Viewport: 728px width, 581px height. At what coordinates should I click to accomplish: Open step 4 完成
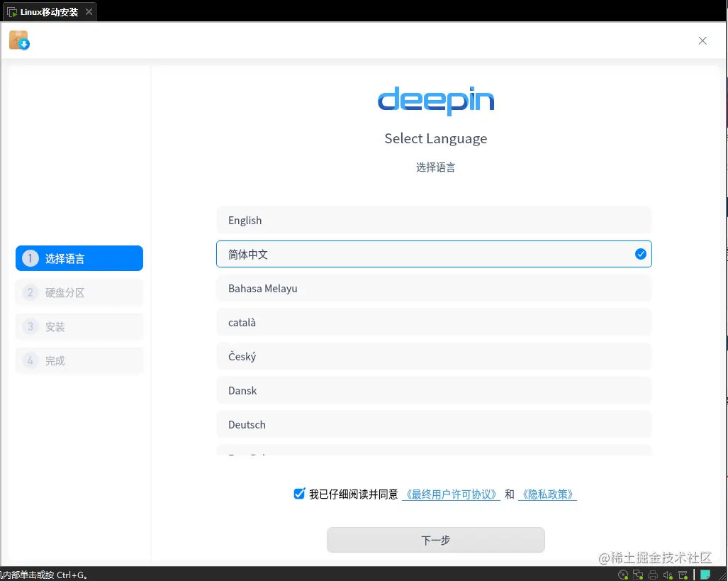pyautogui.click(x=79, y=360)
